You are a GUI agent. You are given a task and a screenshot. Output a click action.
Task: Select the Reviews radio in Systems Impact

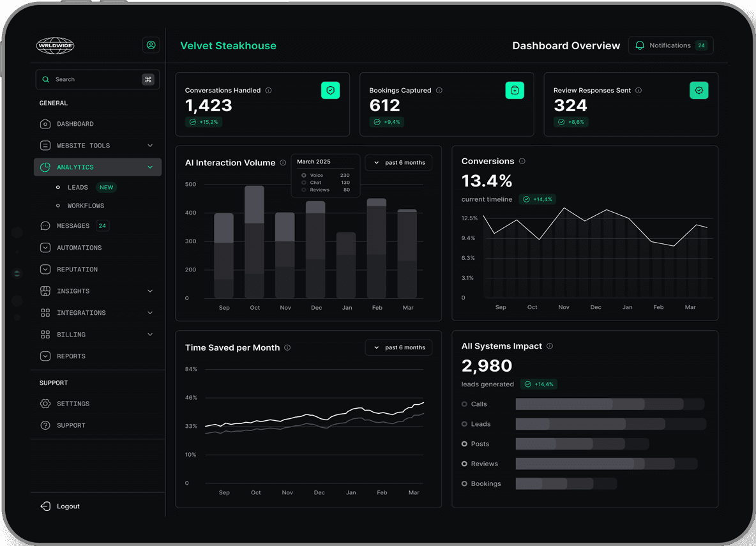click(x=464, y=464)
